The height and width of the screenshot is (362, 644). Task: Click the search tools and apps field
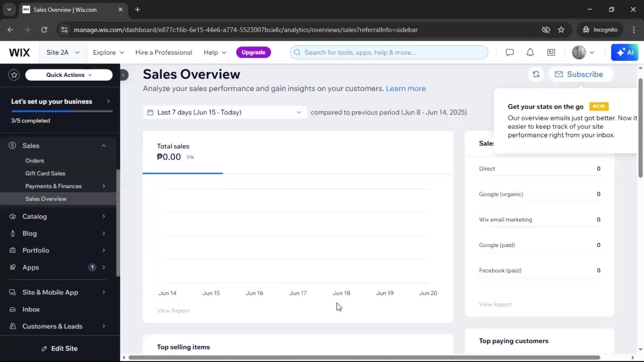point(389,53)
